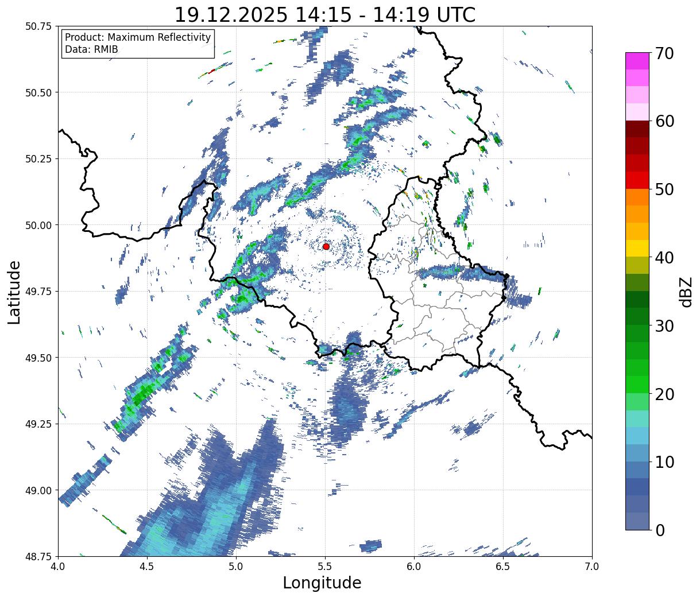Click the longitude tick label 6.0
The image size is (700, 597).
414,566
